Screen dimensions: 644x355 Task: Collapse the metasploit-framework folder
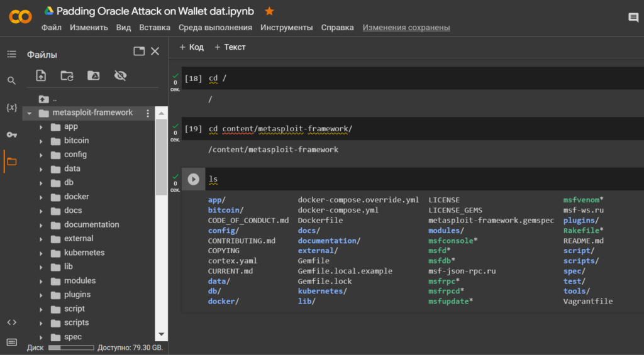click(29, 113)
